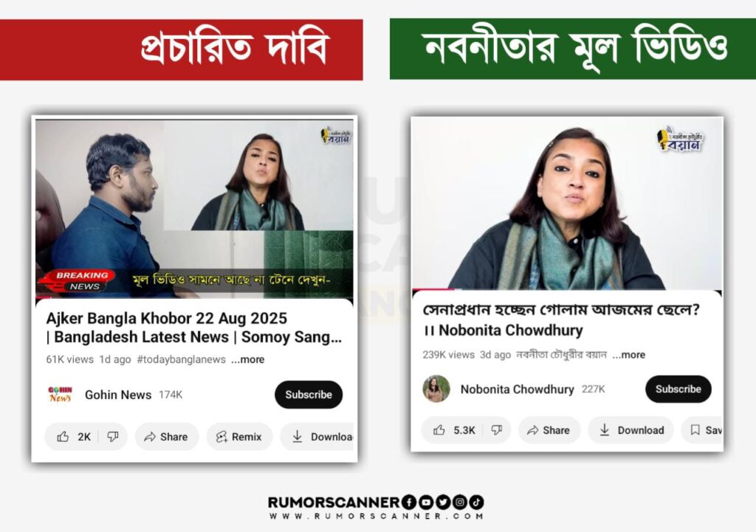Share the Nobonita Chowdhury video

549,430
